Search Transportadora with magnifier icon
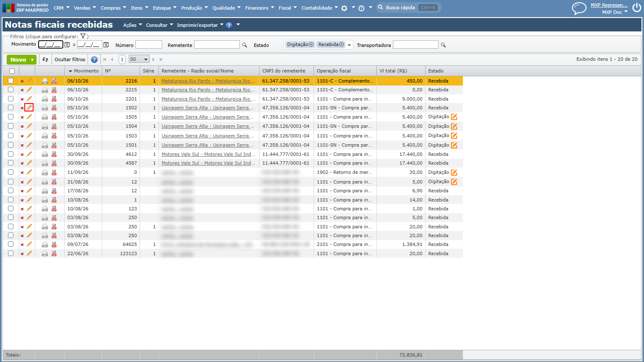The width and height of the screenshot is (644, 362). [x=443, y=45]
